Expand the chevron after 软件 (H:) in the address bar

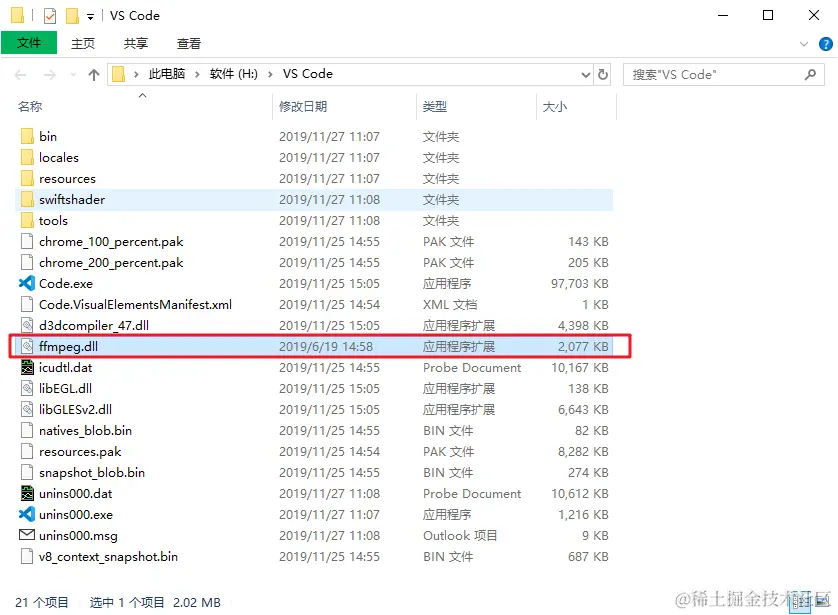click(x=270, y=74)
